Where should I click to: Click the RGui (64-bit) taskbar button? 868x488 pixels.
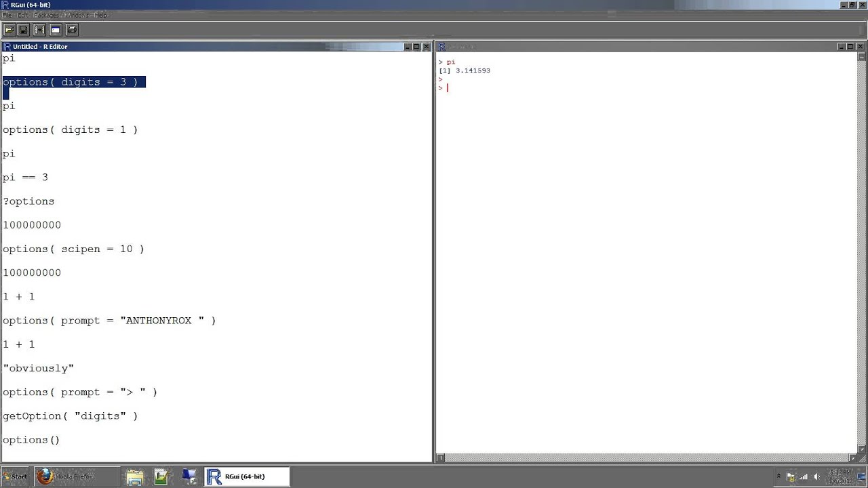(x=247, y=476)
